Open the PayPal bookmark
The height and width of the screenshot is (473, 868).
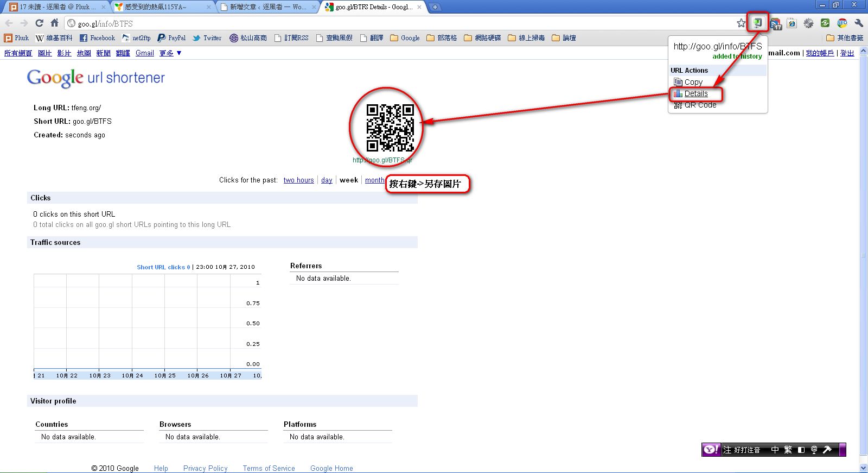tap(171, 38)
